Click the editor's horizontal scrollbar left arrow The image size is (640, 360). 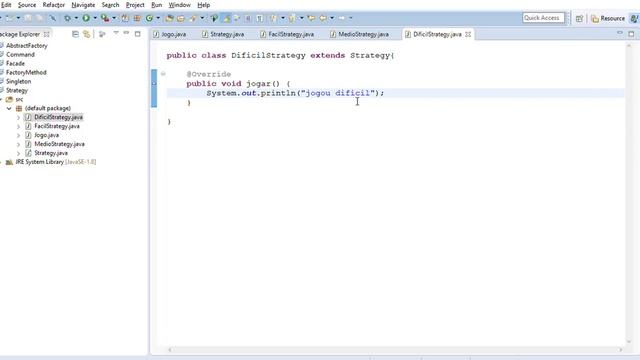click(170, 349)
